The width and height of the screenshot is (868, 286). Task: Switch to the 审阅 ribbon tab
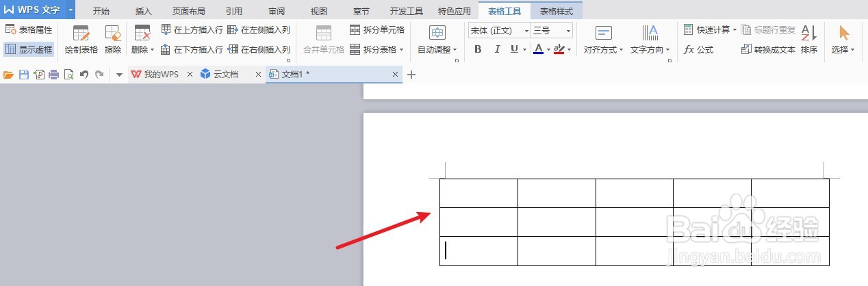277,11
